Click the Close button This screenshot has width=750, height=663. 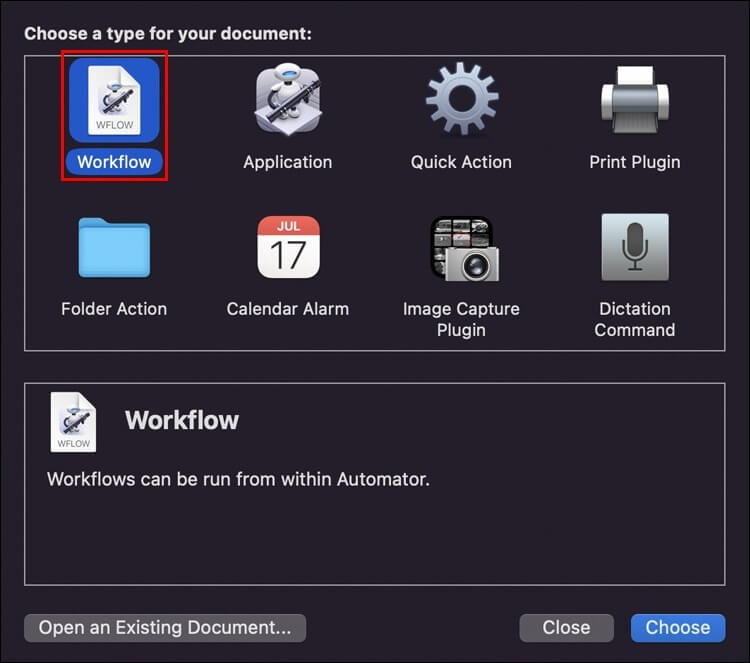(x=566, y=628)
